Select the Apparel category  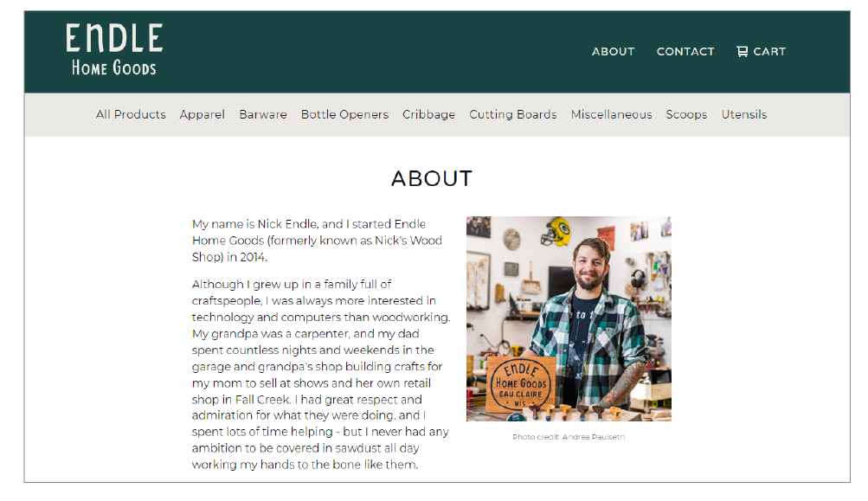tap(202, 114)
